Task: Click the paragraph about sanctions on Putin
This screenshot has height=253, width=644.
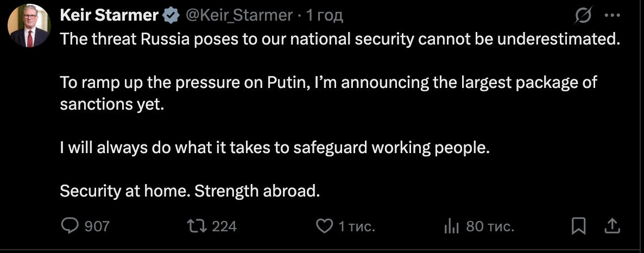Action: (328, 93)
